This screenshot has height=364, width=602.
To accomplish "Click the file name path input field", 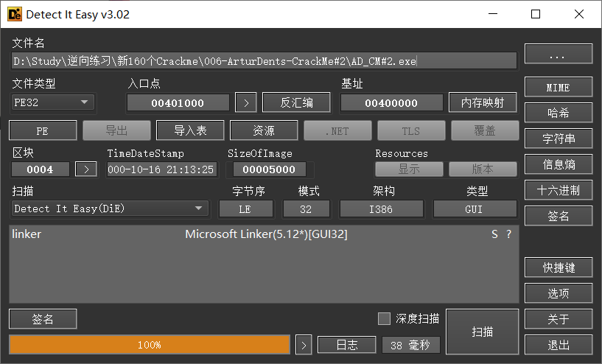I will tap(264, 61).
